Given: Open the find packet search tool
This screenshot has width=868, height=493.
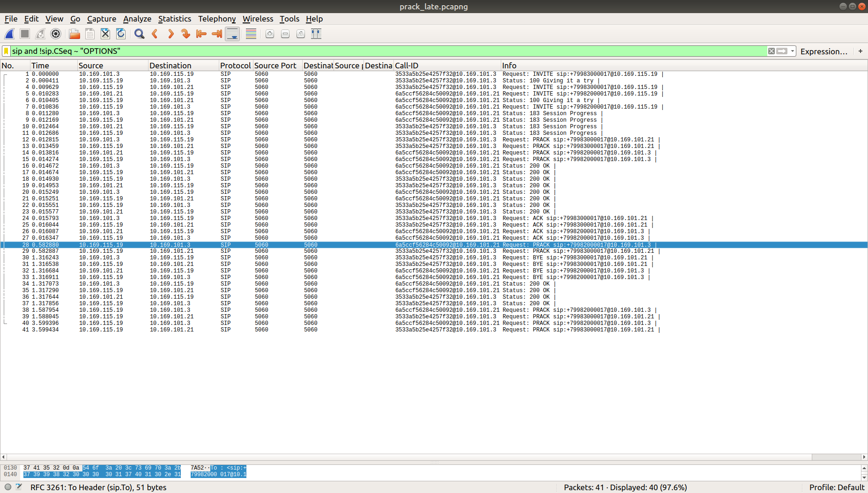Looking at the screenshot, I should (x=139, y=34).
